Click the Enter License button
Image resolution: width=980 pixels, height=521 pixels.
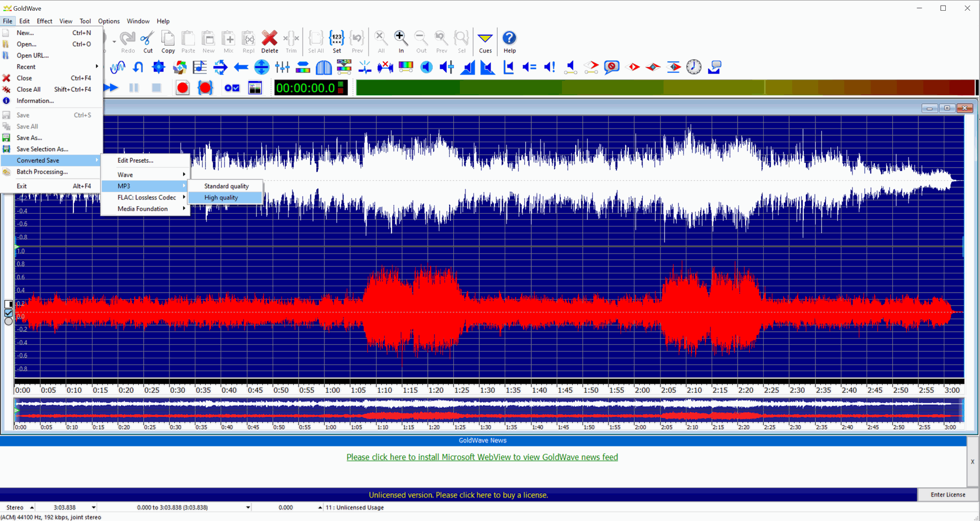(x=948, y=494)
